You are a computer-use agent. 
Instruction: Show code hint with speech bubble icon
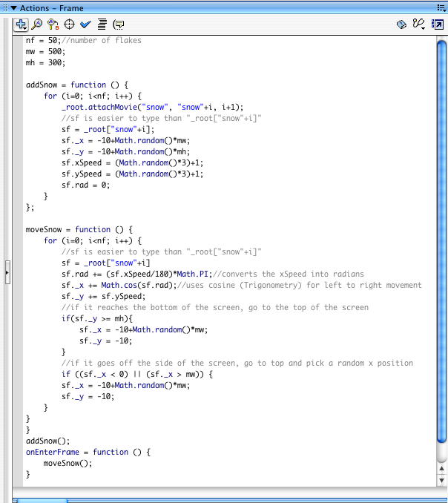pyautogui.click(x=119, y=24)
